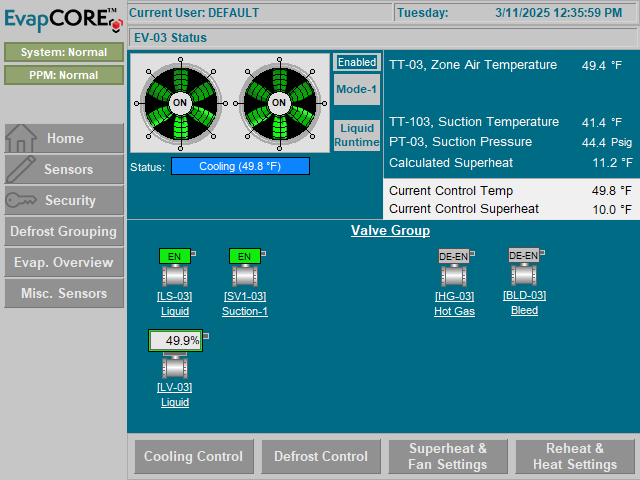Image resolution: width=640 pixels, height=480 pixels.
Task: Open Evap. Overview
Action: pos(64,262)
